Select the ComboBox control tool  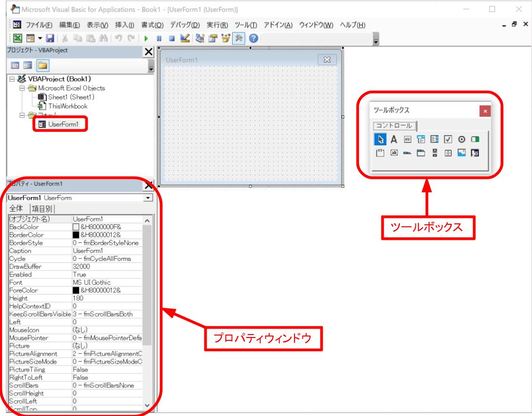point(422,139)
